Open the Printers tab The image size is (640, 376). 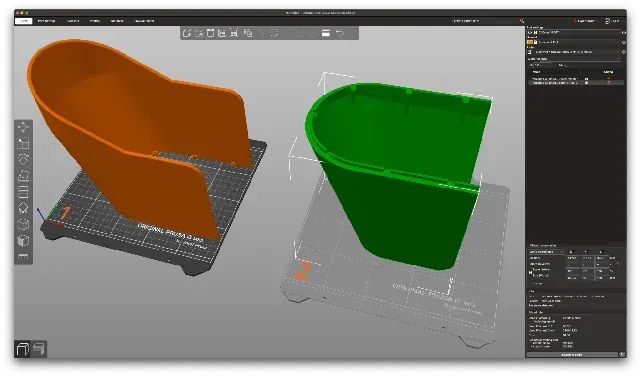(x=95, y=21)
